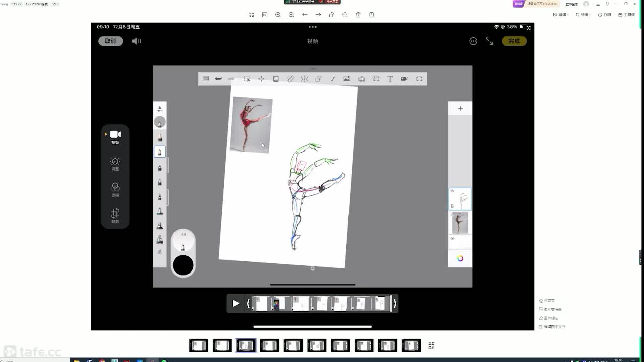Select the dancer photo reference layer
644x362 pixels.
point(460,223)
